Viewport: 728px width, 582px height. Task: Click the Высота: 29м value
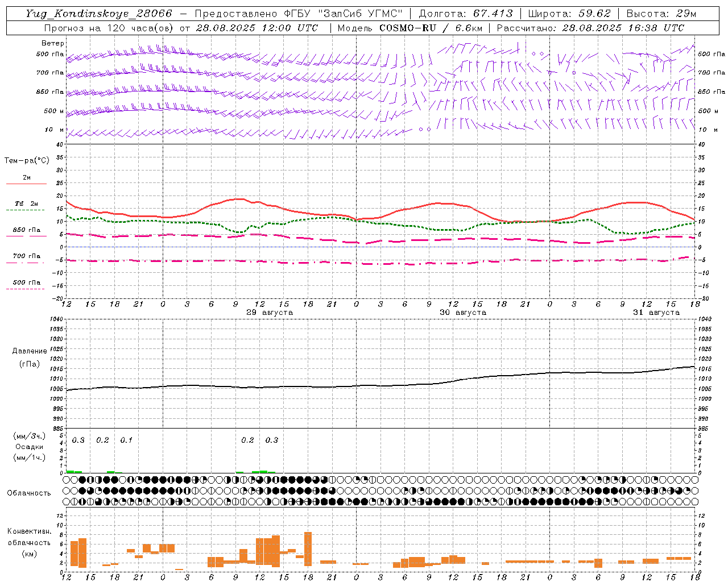tap(661, 14)
